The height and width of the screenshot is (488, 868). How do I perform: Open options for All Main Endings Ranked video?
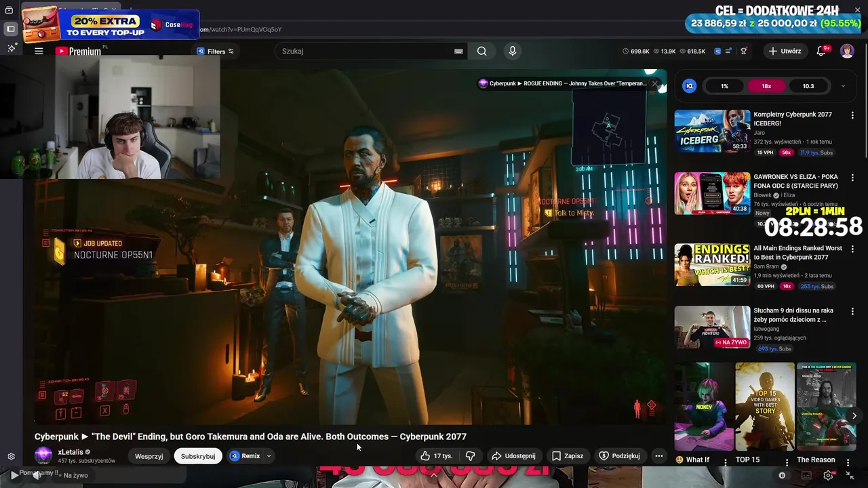(x=852, y=249)
